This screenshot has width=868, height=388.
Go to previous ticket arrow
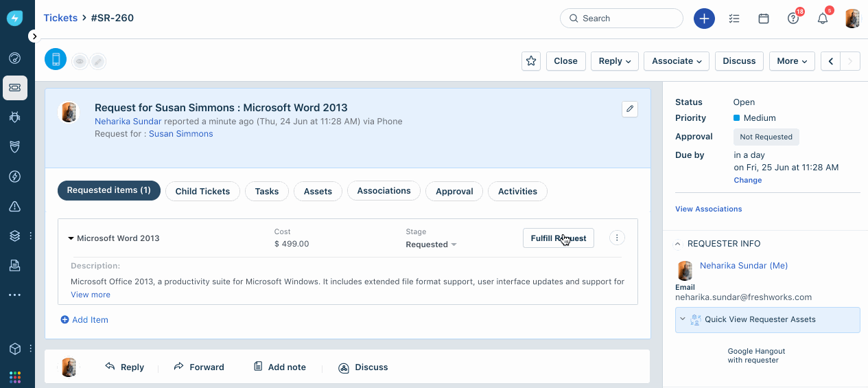[831, 61]
